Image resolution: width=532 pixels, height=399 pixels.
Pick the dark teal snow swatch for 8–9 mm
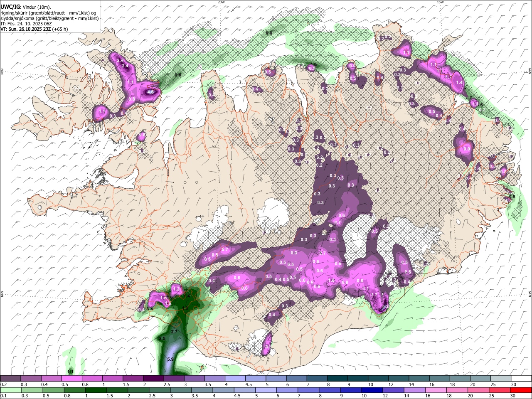click(x=337, y=379)
